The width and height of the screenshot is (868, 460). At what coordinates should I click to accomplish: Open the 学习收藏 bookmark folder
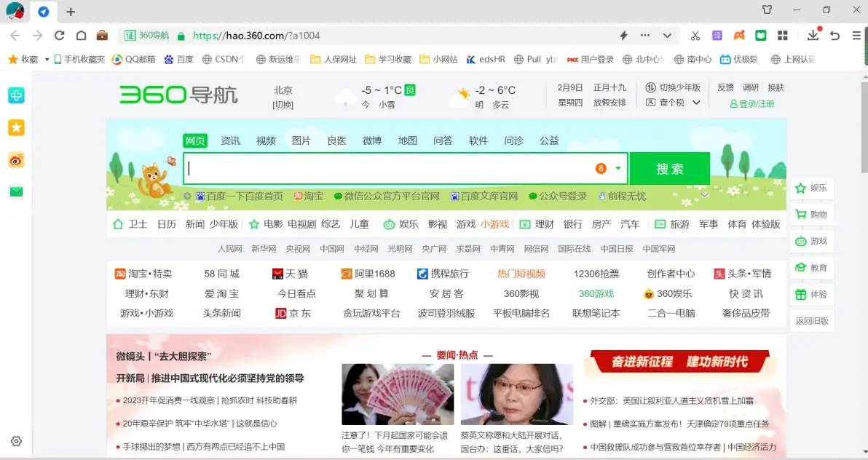pos(388,59)
